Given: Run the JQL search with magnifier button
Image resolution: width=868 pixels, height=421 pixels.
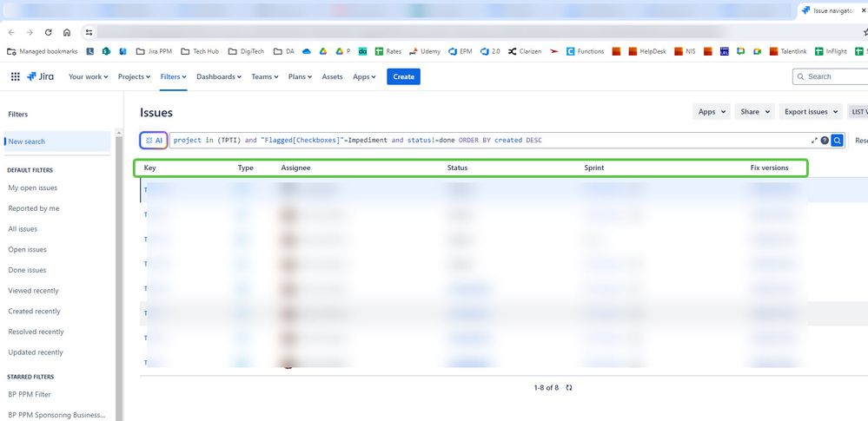Looking at the screenshot, I should 838,141.
